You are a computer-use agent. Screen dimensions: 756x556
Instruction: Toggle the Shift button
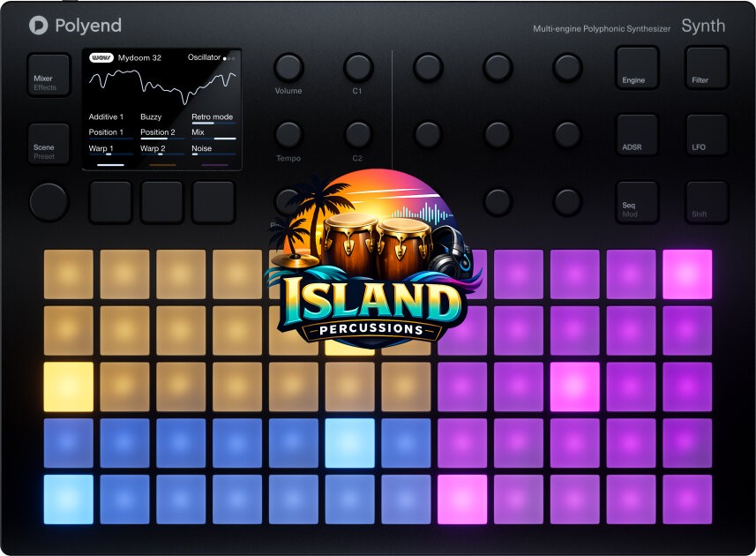click(707, 202)
